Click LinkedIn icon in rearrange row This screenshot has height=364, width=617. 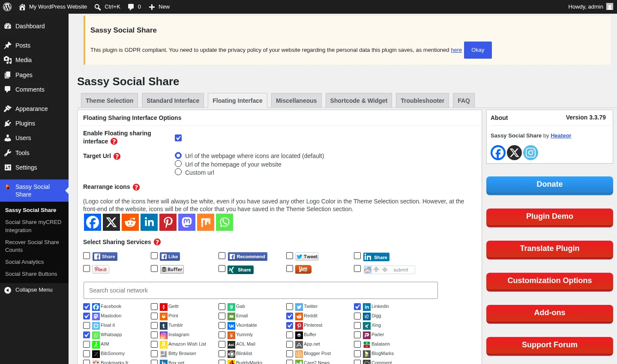[x=149, y=222]
